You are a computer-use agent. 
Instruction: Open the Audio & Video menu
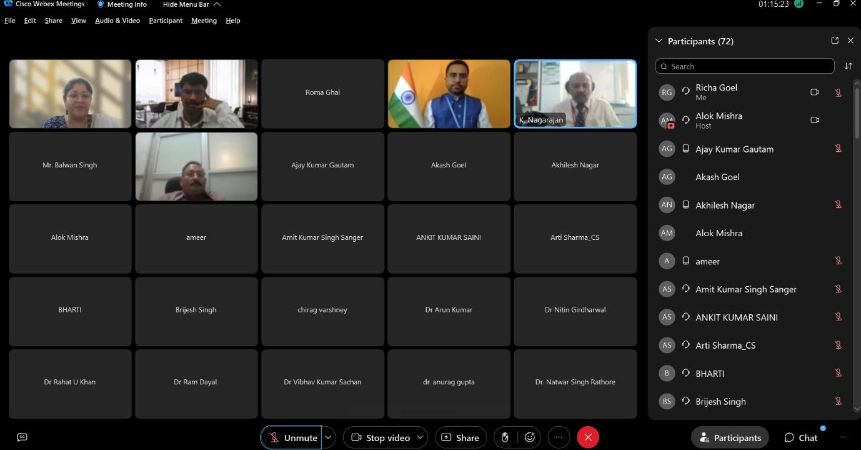point(117,20)
